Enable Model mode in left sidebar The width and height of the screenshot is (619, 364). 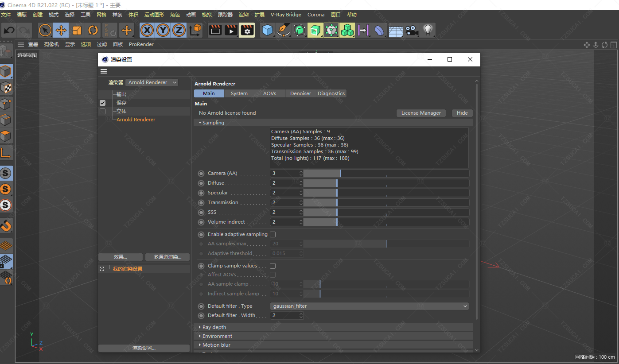click(6, 72)
